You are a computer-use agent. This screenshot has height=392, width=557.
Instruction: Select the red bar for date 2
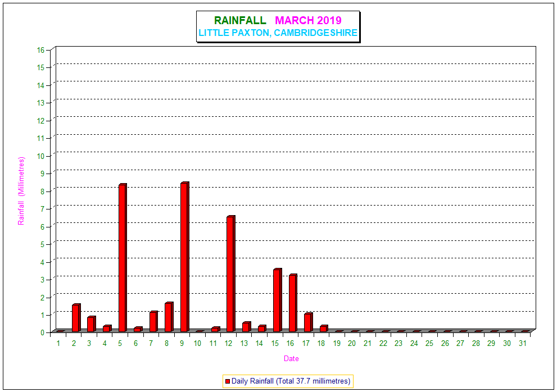[x=76, y=318]
